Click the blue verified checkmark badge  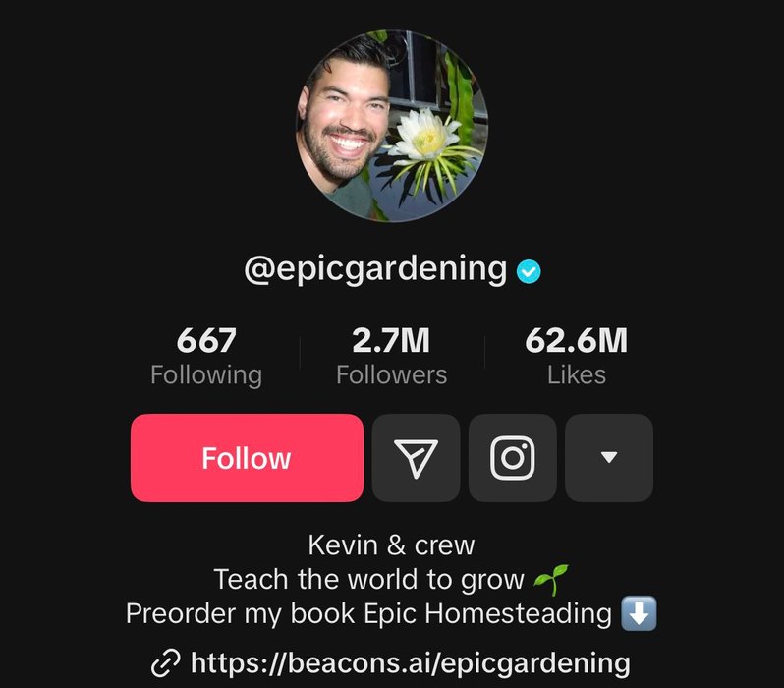coord(529,271)
